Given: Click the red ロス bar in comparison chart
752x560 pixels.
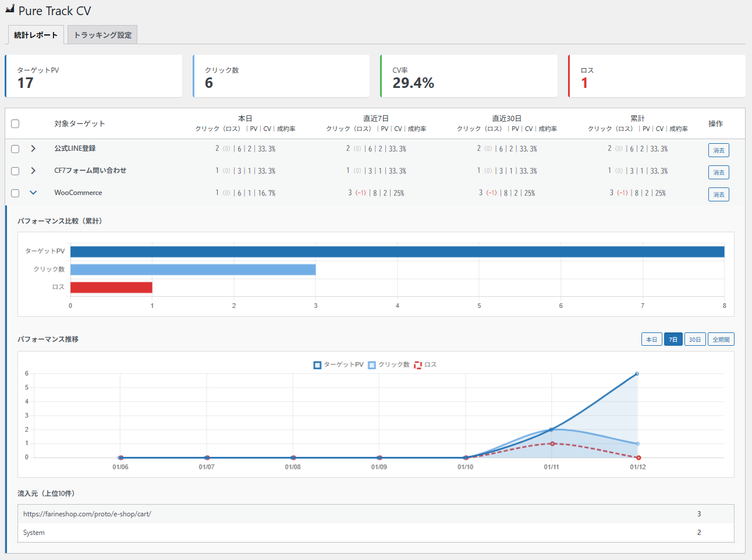Looking at the screenshot, I should click(x=111, y=288).
